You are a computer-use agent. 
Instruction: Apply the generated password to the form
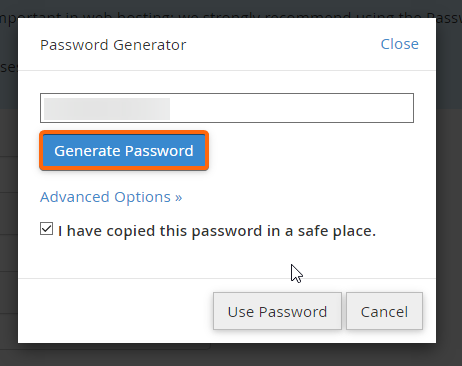pos(277,311)
